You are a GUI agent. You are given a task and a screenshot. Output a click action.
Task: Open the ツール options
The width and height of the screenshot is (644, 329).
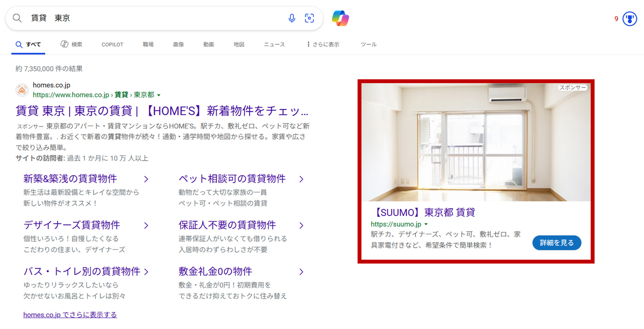369,44
